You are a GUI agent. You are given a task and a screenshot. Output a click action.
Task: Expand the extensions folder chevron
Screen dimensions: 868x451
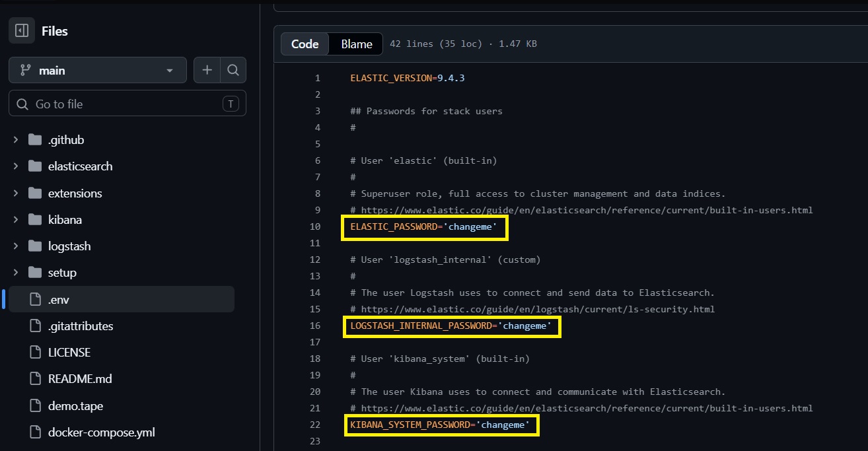point(16,193)
